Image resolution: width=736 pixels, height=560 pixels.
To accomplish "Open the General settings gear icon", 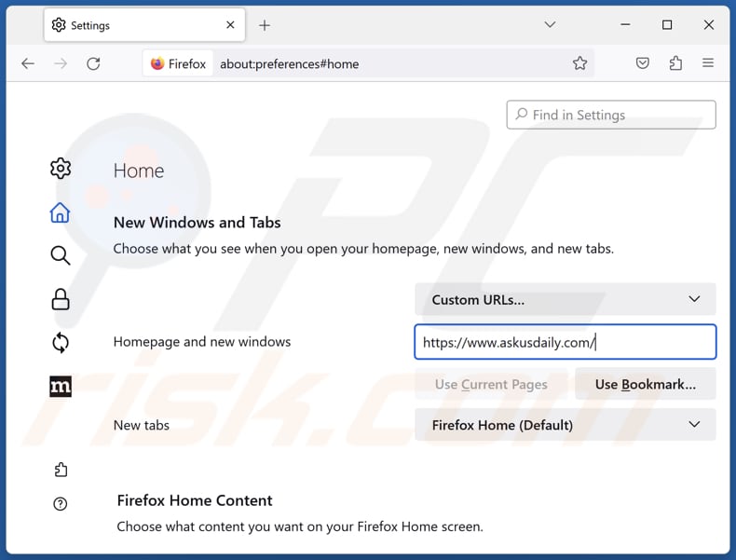I will point(61,169).
